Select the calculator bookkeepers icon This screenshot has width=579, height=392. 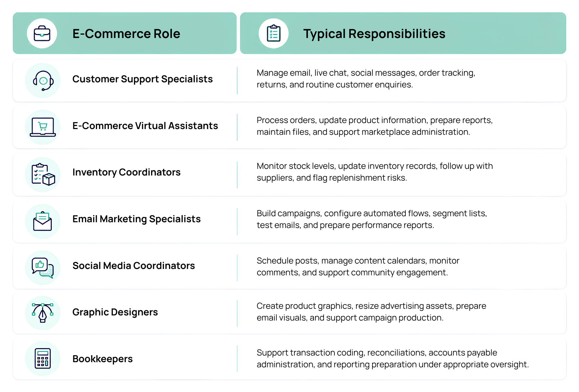(43, 359)
